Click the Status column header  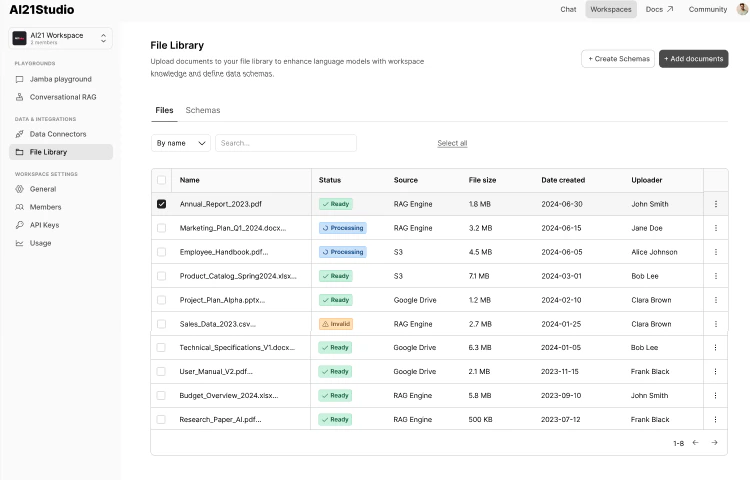pyautogui.click(x=330, y=180)
